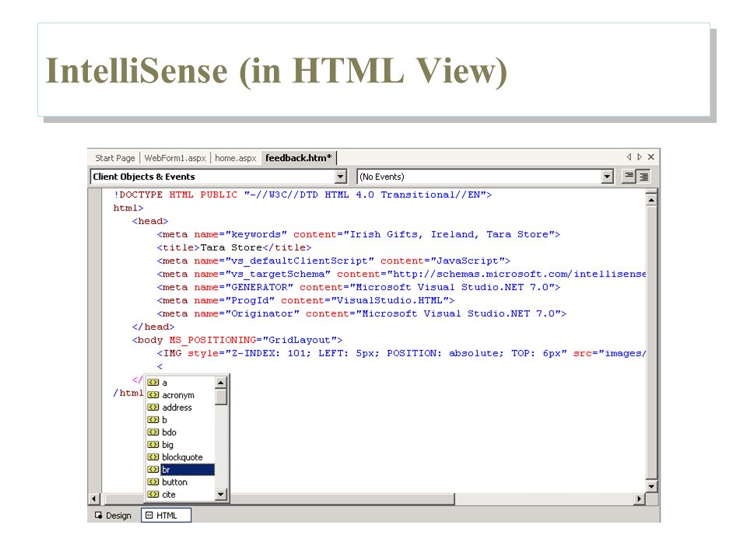Switch to the home.aspx tab
This screenshot has height=560, width=747.
pyautogui.click(x=235, y=158)
